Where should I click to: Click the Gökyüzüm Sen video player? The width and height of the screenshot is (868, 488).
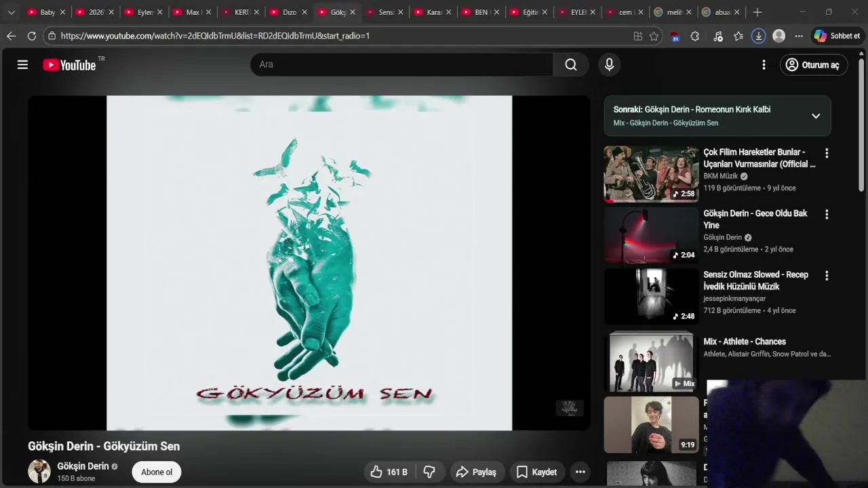309,263
